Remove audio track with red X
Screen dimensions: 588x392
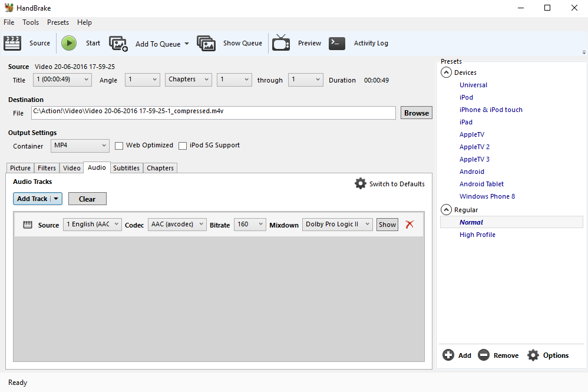pyautogui.click(x=409, y=225)
